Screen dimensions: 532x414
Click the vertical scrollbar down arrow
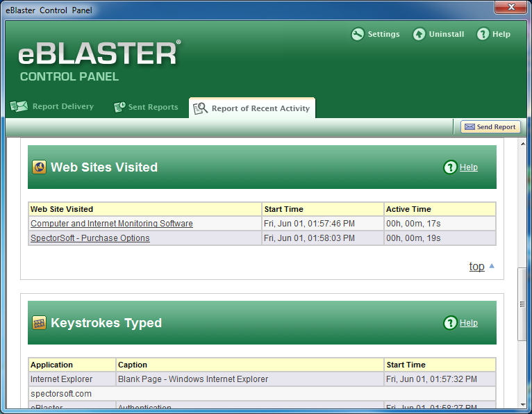(522, 404)
